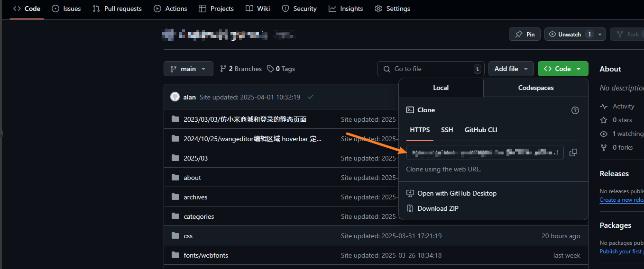Open alan's author profile link

(x=189, y=97)
